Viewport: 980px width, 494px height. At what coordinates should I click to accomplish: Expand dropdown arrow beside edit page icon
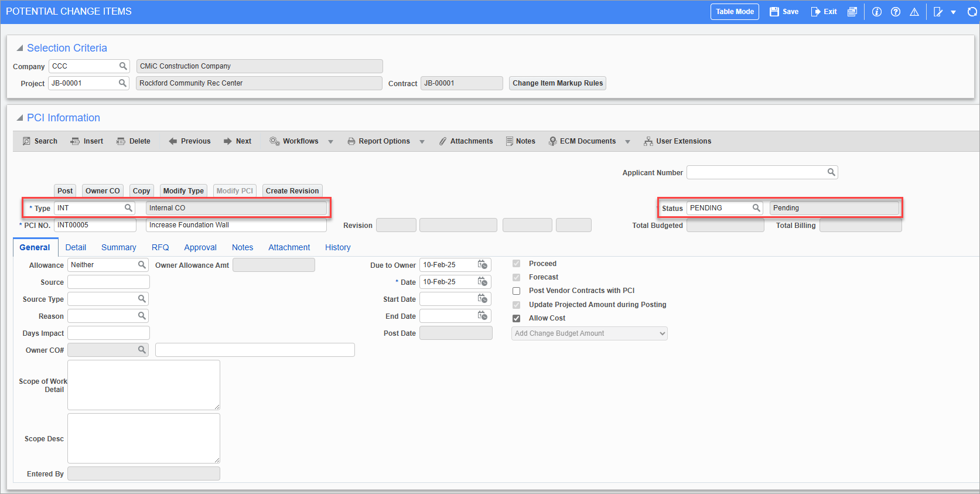coord(954,12)
